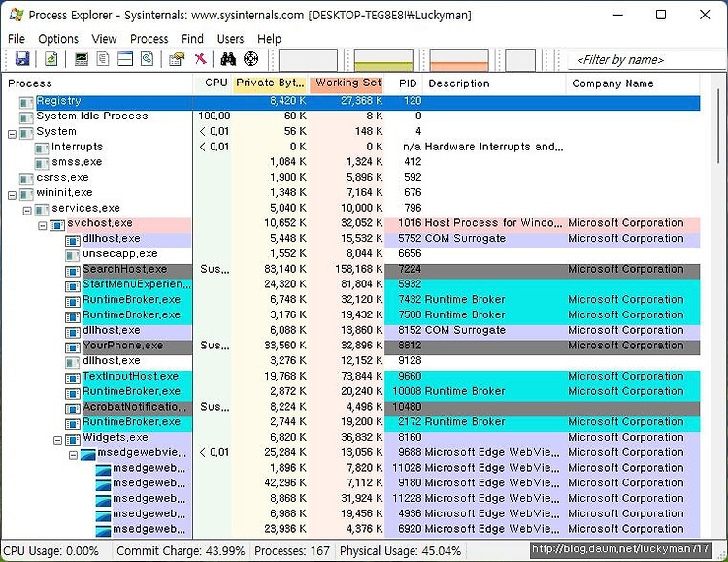
Task: Sort by Private Bytes column header
Action: coord(270,83)
